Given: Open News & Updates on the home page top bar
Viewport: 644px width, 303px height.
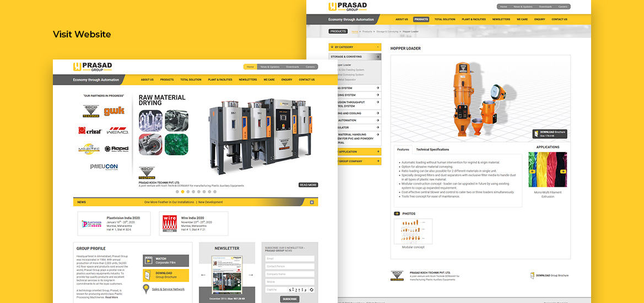Looking at the screenshot, I should coord(270,67).
